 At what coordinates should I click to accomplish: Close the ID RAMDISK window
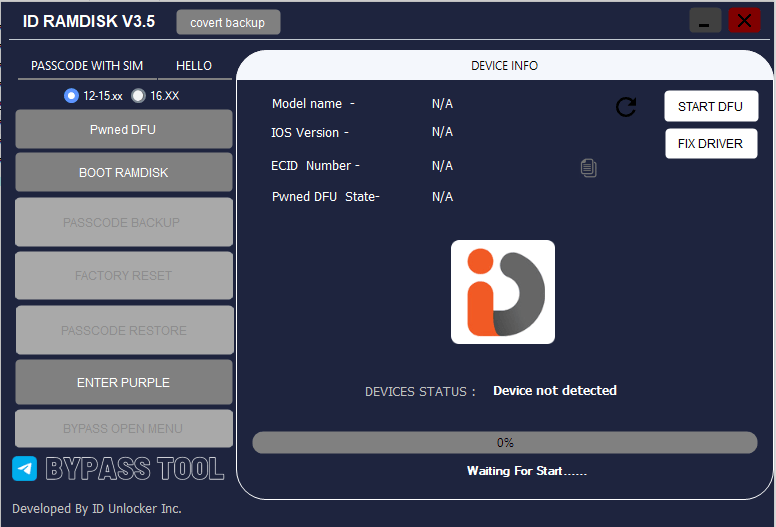pyautogui.click(x=744, y=21)
